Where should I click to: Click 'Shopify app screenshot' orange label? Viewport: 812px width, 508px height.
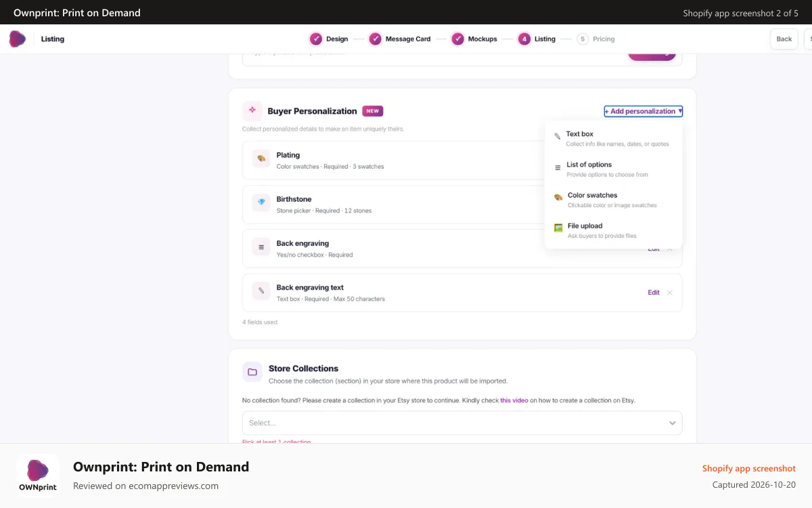[x=749, y=468]
